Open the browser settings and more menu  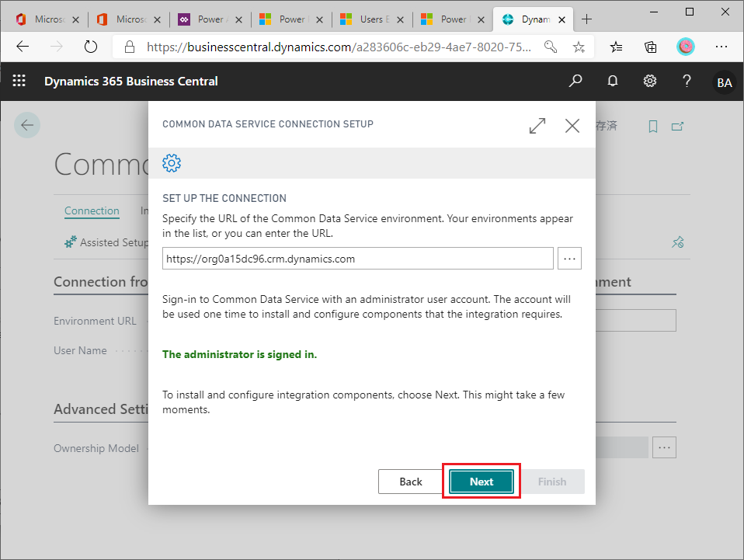coord(721,47)
